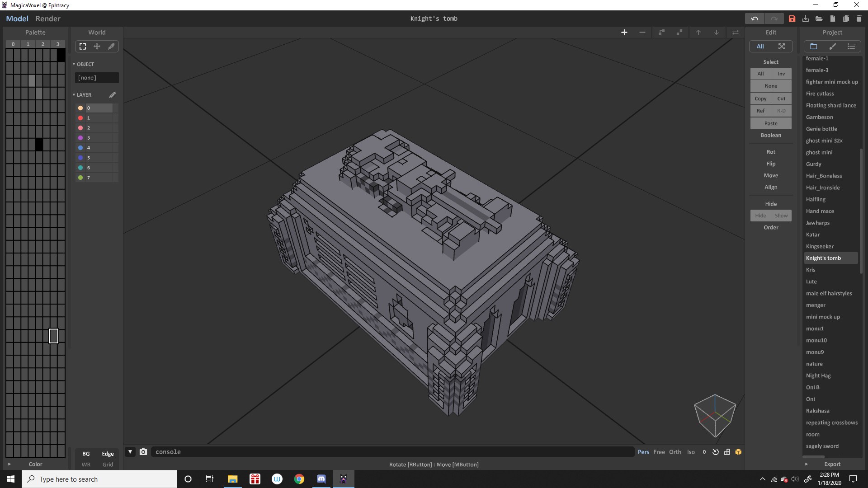Click the swap arrows icon in the world toolbar

tap(736, 33)
